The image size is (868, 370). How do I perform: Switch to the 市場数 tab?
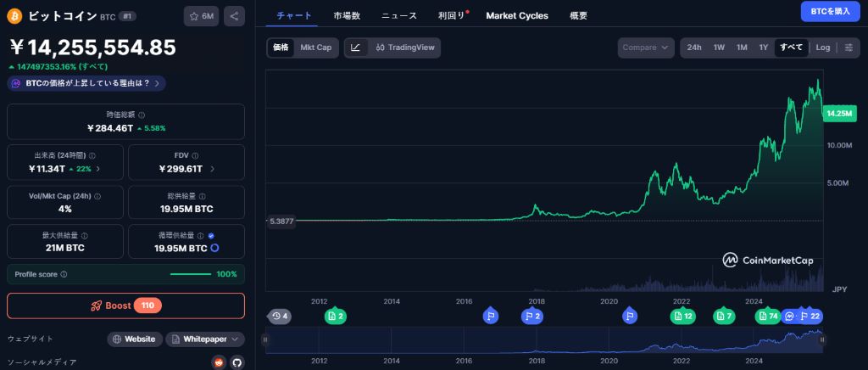[x=347, y=15]
